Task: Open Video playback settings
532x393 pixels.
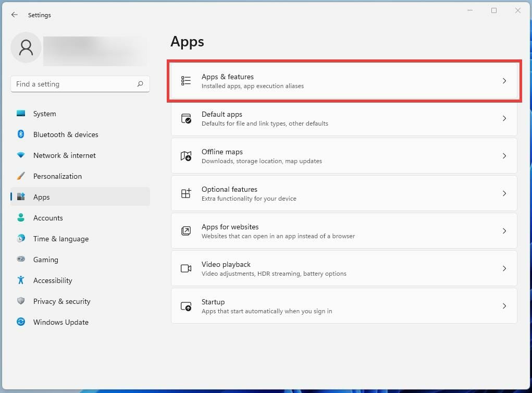Action: (x=344, y=268)
